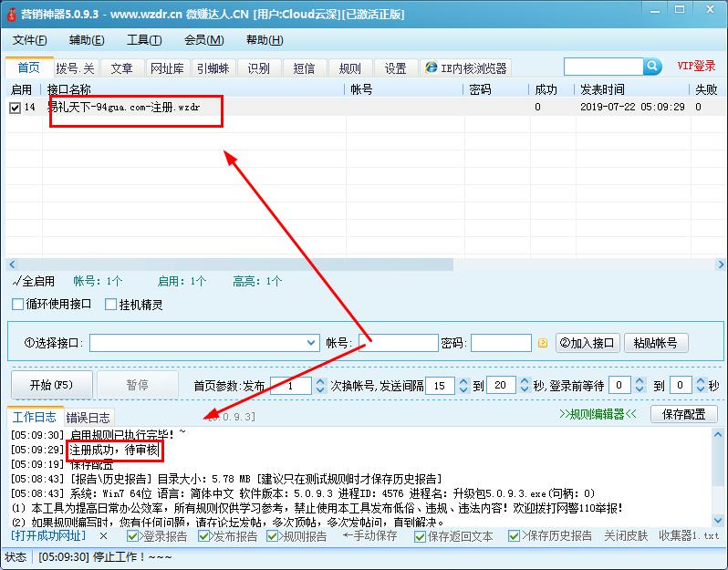Decrease the 发布 count stepper
This screenshot has height=570, width=728.
click(320, 389)
